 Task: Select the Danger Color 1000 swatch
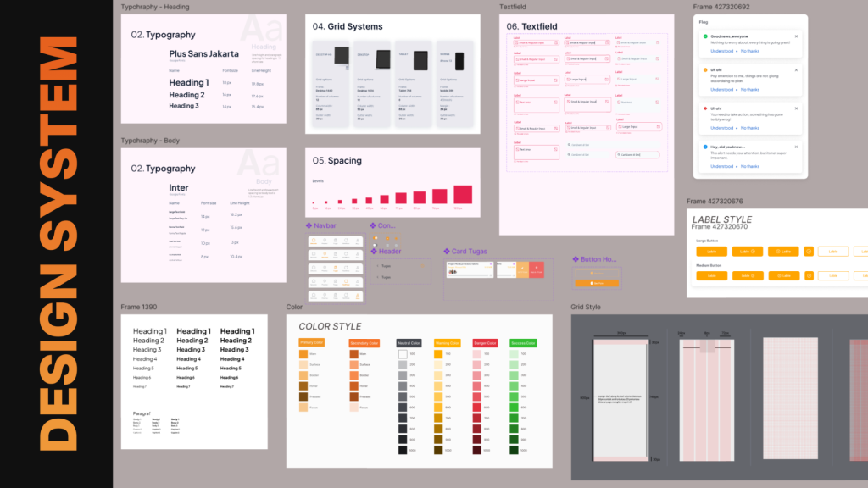(477, 451)
